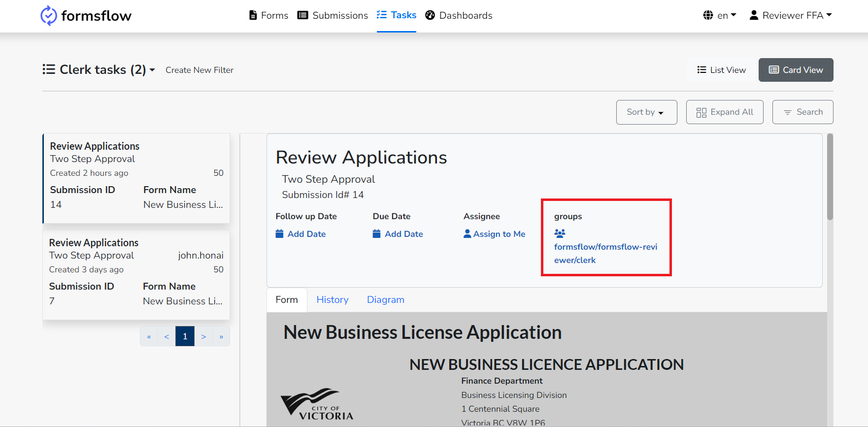
Task: Open the Reviewer FFA user dropdown
Action: coord(791,15)
